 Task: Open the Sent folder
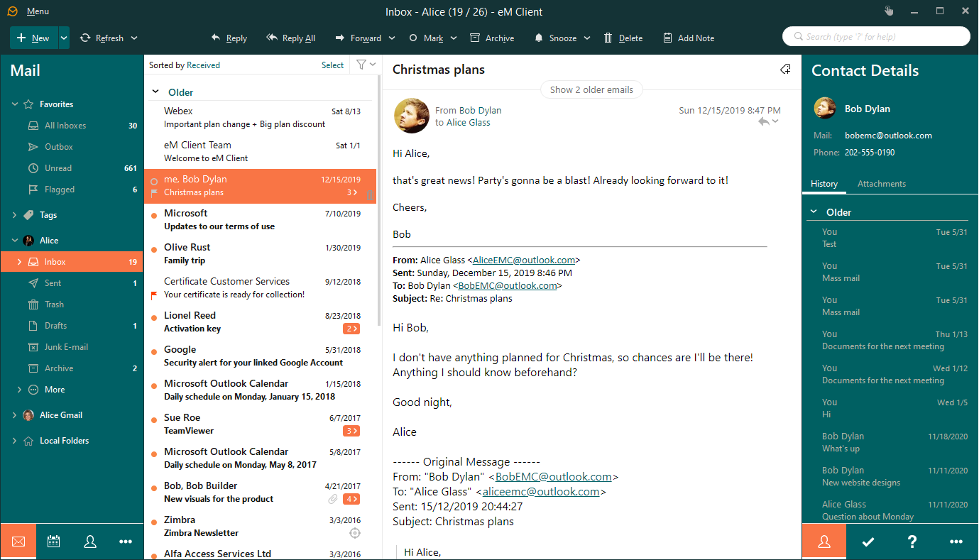click(x=72, y=283)
